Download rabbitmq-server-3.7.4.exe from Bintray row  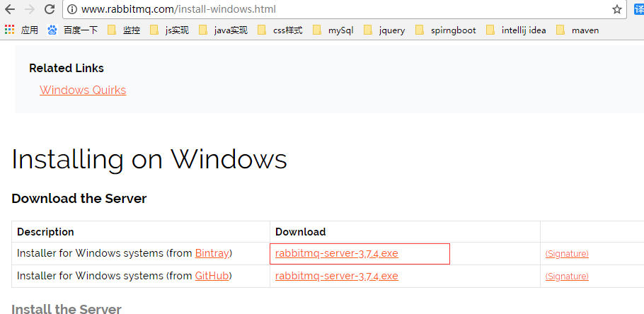337,253
